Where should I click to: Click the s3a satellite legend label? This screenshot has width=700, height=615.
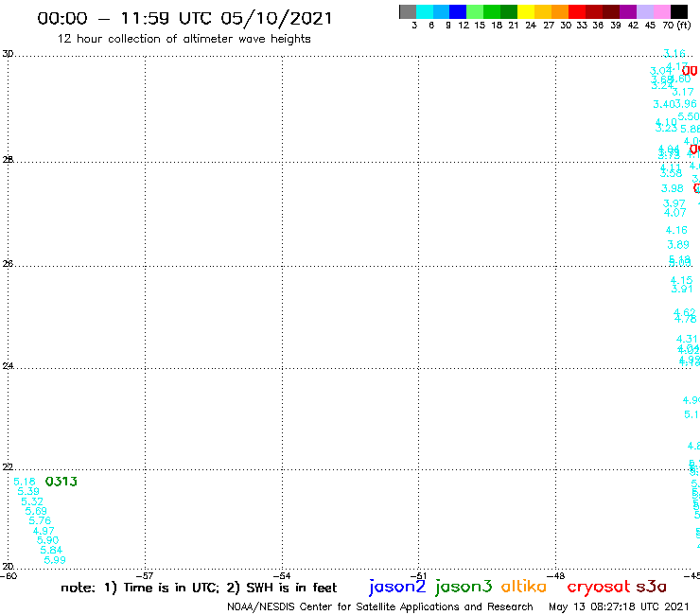tap(652, 587)
